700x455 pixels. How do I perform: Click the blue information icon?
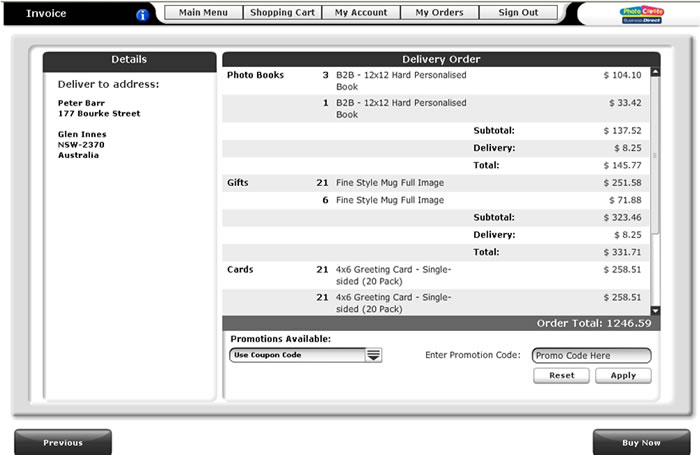coord(142,15)
